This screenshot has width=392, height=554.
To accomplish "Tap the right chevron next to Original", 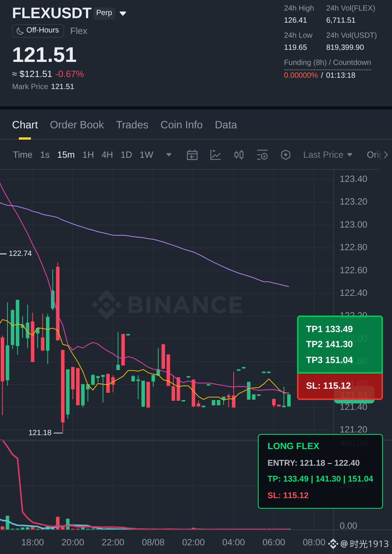I will click(x=386, y=155).
